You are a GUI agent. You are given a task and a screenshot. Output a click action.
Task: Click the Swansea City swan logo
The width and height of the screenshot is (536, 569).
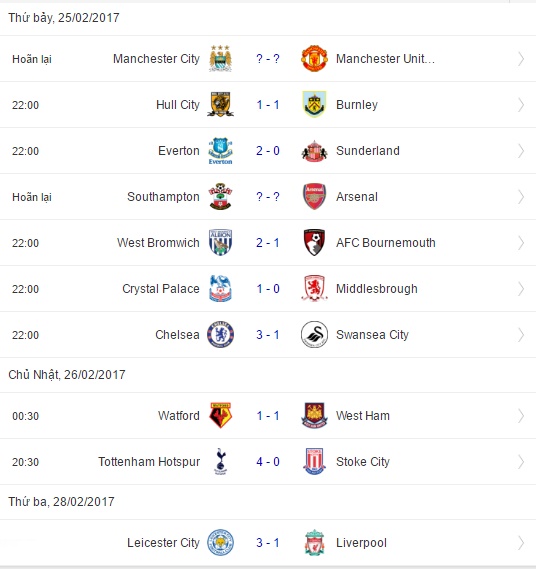click(314, 335)
